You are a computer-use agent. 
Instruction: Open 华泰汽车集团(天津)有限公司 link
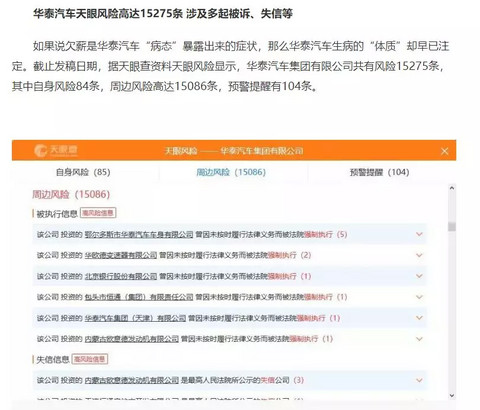[x=135, y=318]
